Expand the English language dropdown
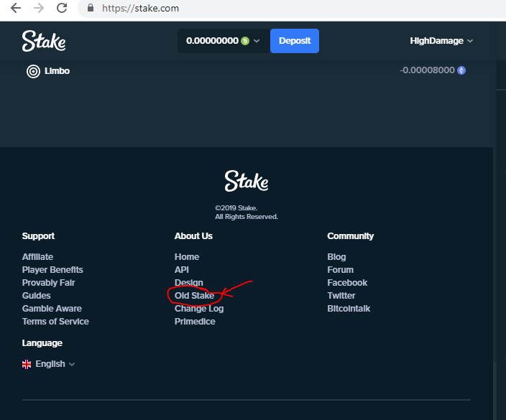 55,364
